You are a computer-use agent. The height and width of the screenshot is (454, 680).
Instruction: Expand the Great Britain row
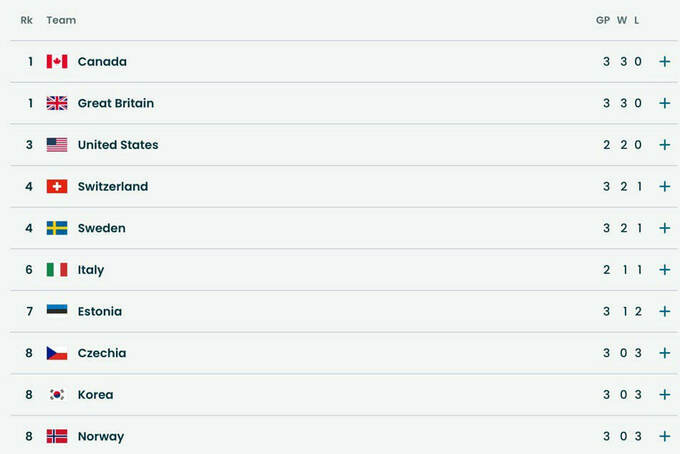click(x=664, y=103)
